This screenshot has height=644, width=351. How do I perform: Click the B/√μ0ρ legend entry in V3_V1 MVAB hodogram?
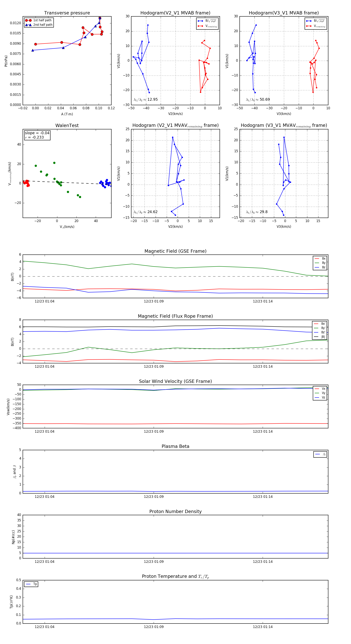coord(316,21)
